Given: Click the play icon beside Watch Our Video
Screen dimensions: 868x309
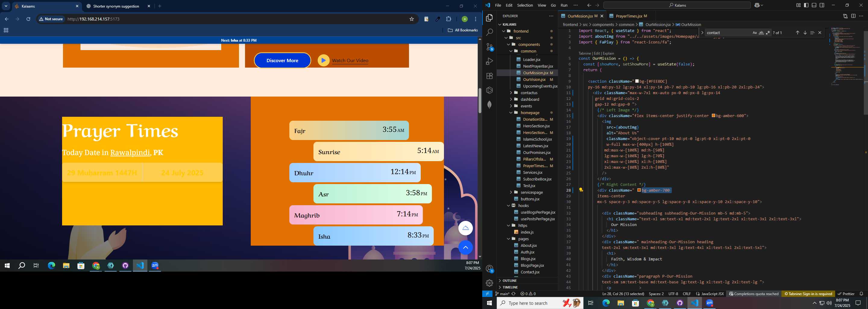Looking at the screenshot, I should 323,60.
